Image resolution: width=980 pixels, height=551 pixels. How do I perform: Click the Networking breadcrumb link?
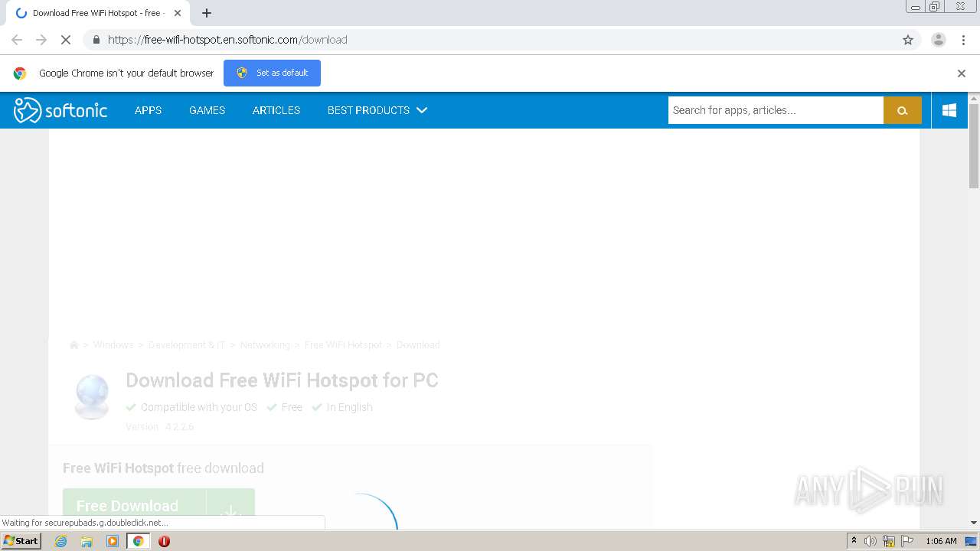265,345
